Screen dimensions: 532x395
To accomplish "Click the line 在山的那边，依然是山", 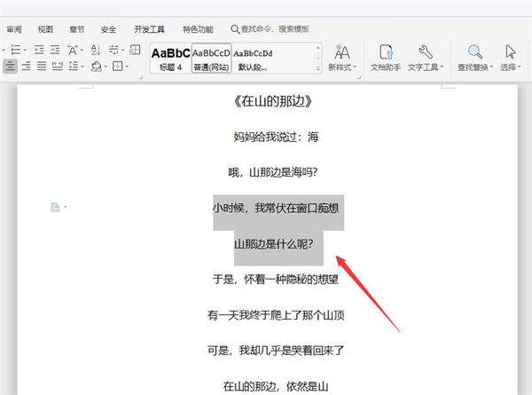I will 276,386.
